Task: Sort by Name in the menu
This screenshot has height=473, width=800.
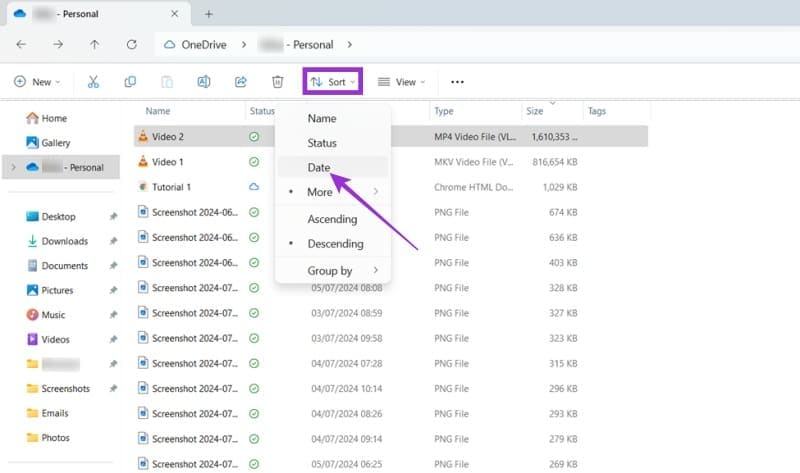Action: point(333,118)
